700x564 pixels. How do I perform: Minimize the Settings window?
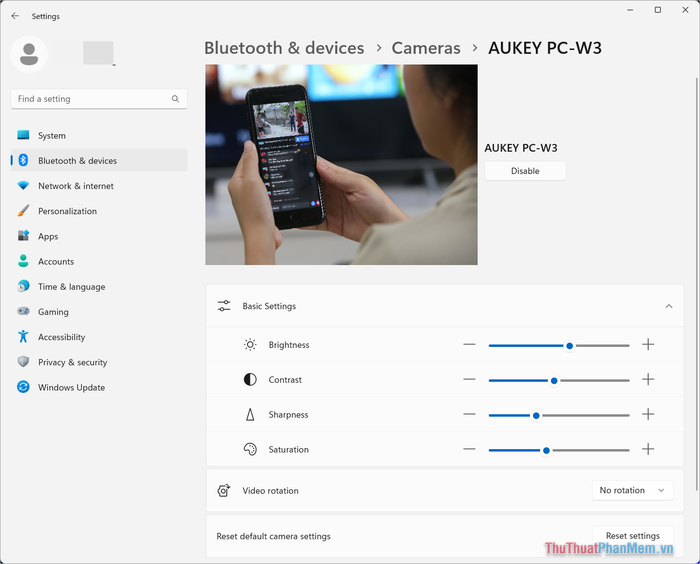630,10
